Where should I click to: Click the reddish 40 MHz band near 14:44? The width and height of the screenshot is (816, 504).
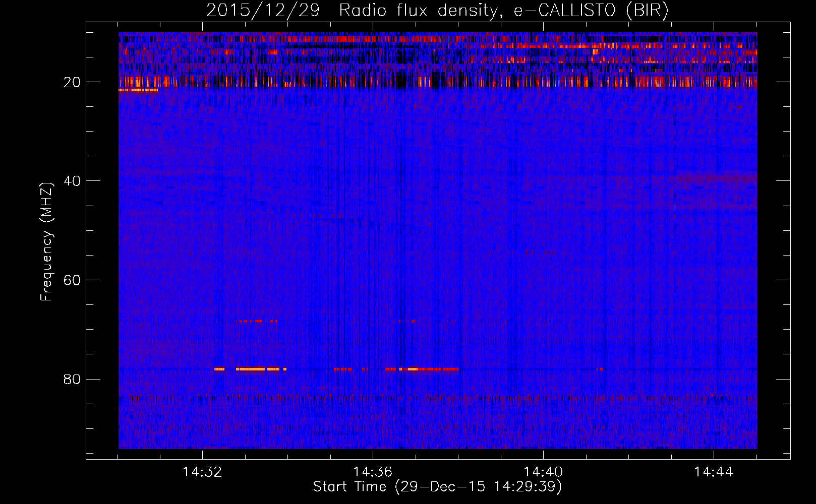click(716, 178)
